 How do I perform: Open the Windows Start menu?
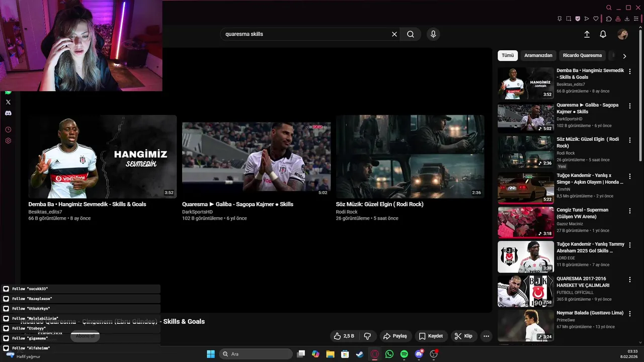[x=211, y=354]
